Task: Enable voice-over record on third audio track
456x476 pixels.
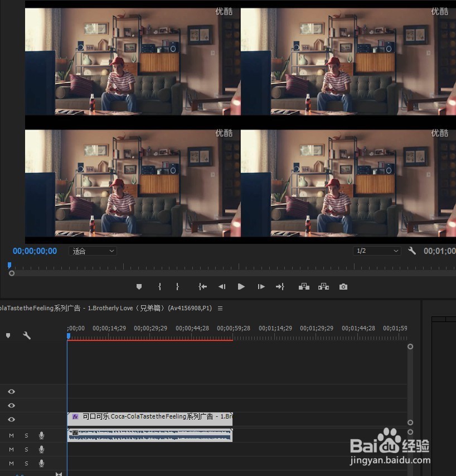Action: pyautogui.click(x=42, y=464)
